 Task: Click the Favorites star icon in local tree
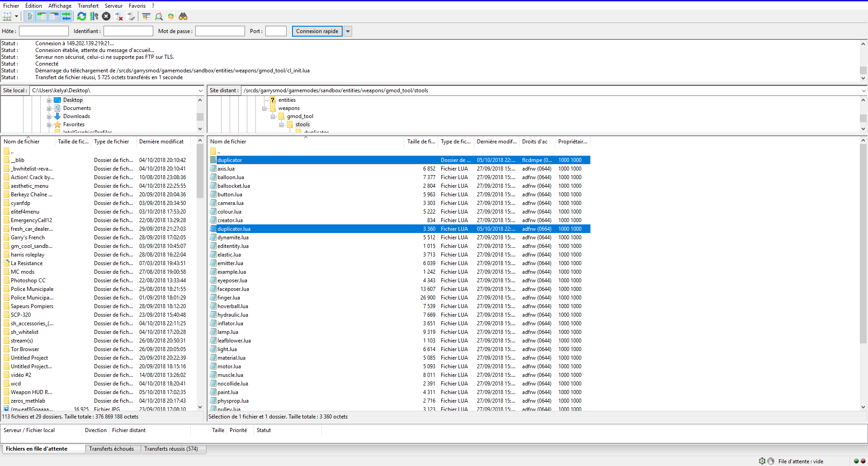[57, 124]
